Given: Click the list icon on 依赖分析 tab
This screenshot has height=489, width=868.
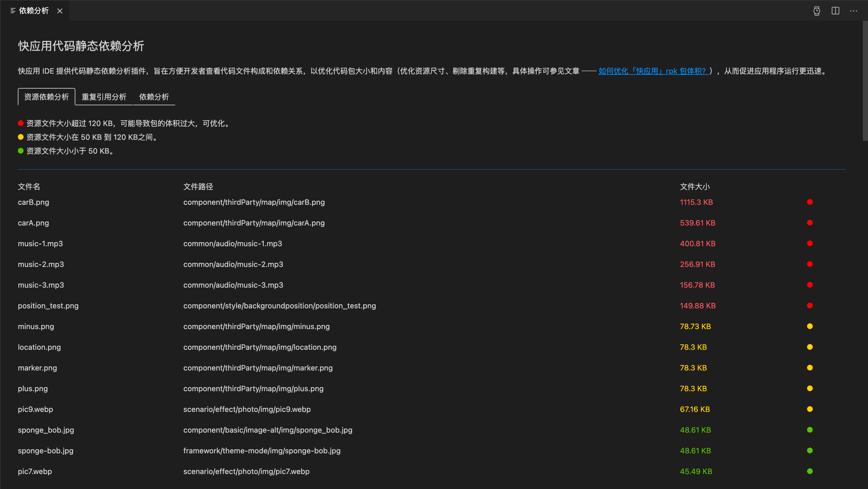Looking at the screenshot, I should click(x=13, y=11).
